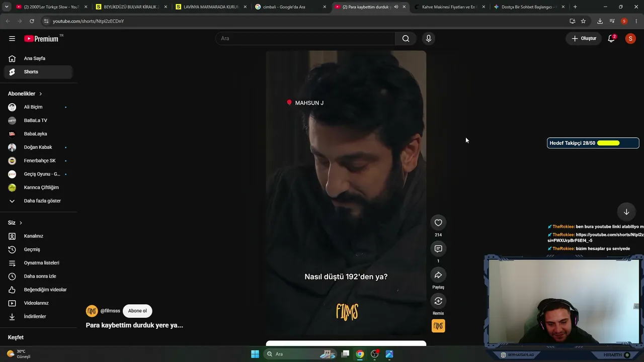
Task: Switch to the LAVİNYA MARMARADA tab
Action: [x=210, y=7]
